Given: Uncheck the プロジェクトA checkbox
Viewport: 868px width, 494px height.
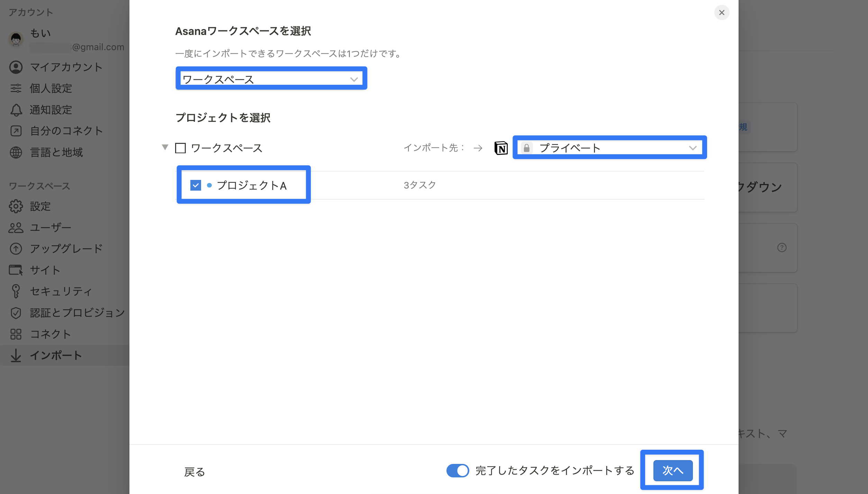Looking at the screenshot, I should pos(196,185).
